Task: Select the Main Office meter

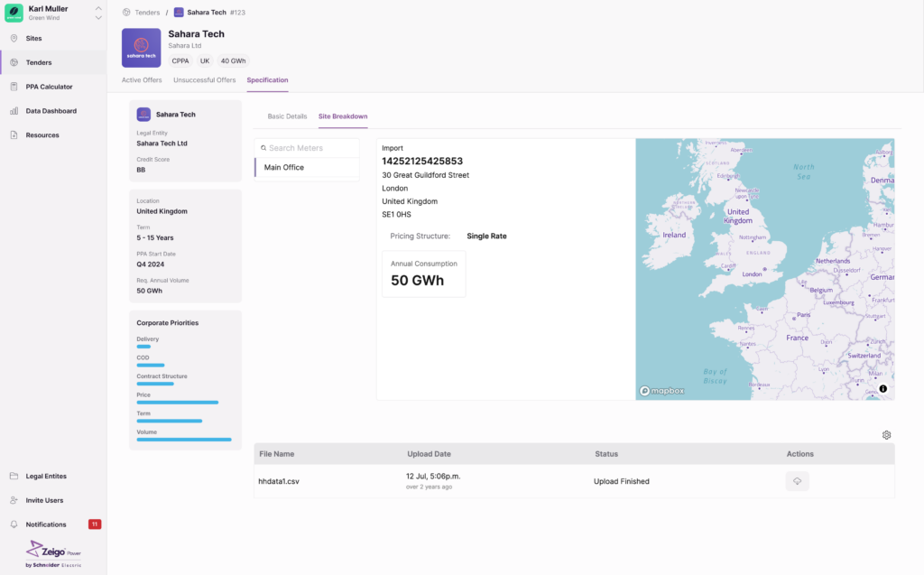Action: (x=307, y=168)
